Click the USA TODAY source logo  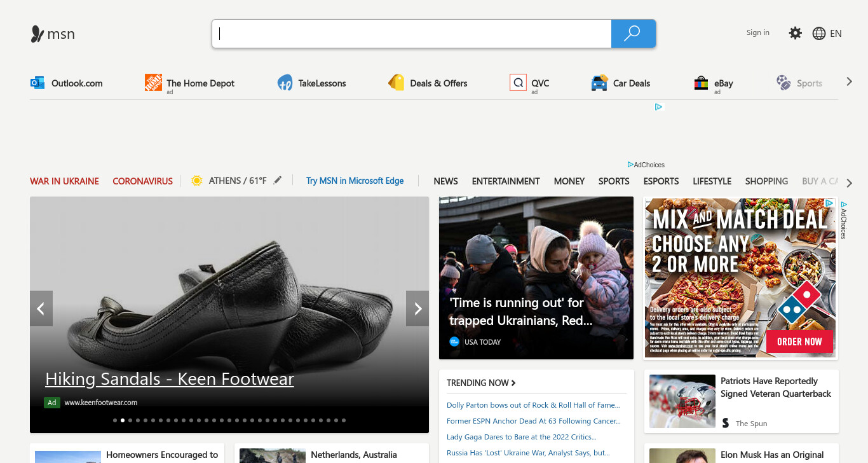[454, 342]
